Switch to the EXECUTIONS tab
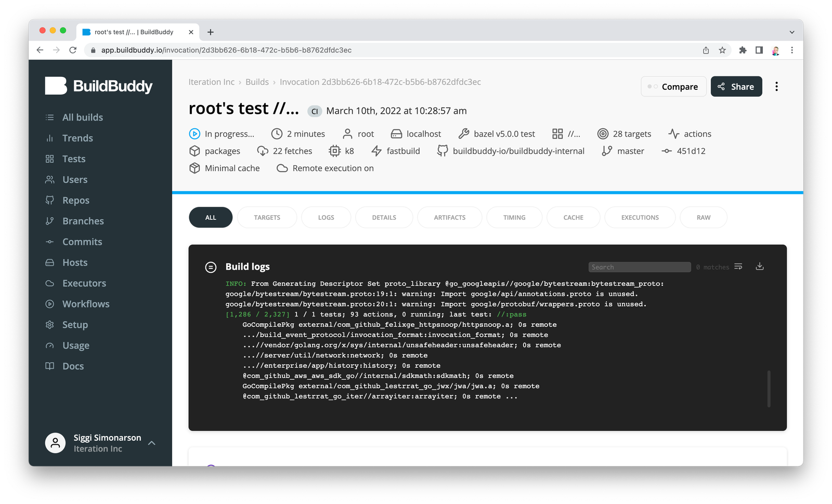Screen dimensions: 832x504 point(640,218)
